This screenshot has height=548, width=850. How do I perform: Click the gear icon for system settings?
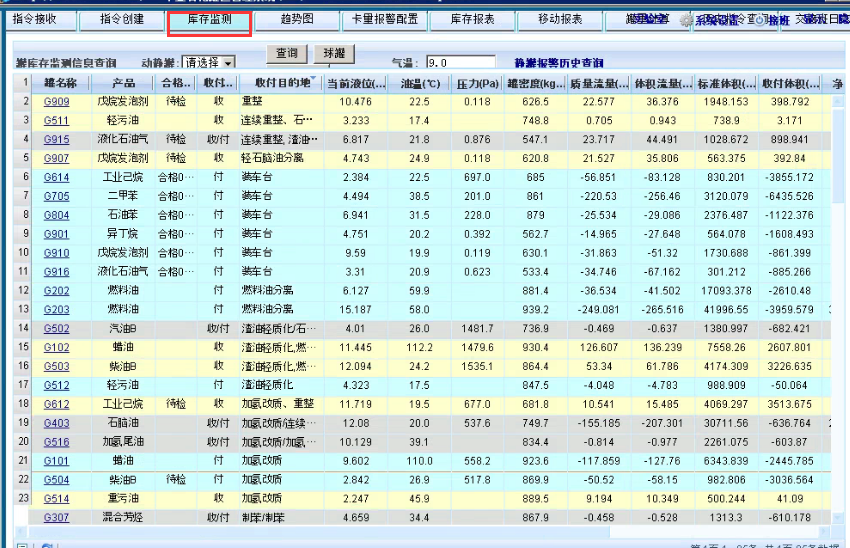click(x=686, y=21)
